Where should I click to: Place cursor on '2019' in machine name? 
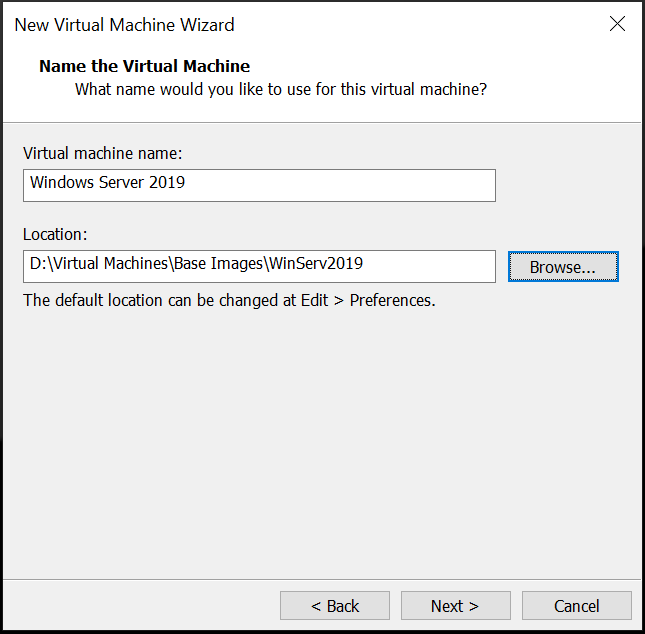(167, 184)
